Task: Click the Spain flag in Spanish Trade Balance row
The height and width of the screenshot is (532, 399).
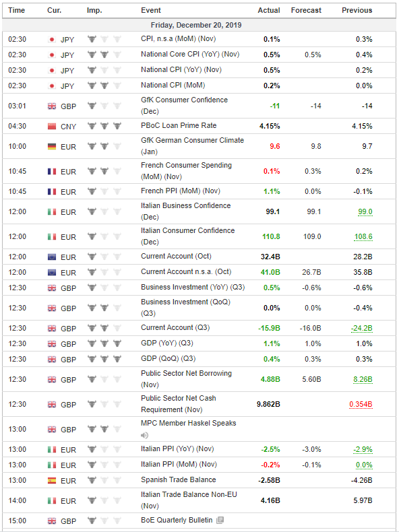Action: coord(52,480)
